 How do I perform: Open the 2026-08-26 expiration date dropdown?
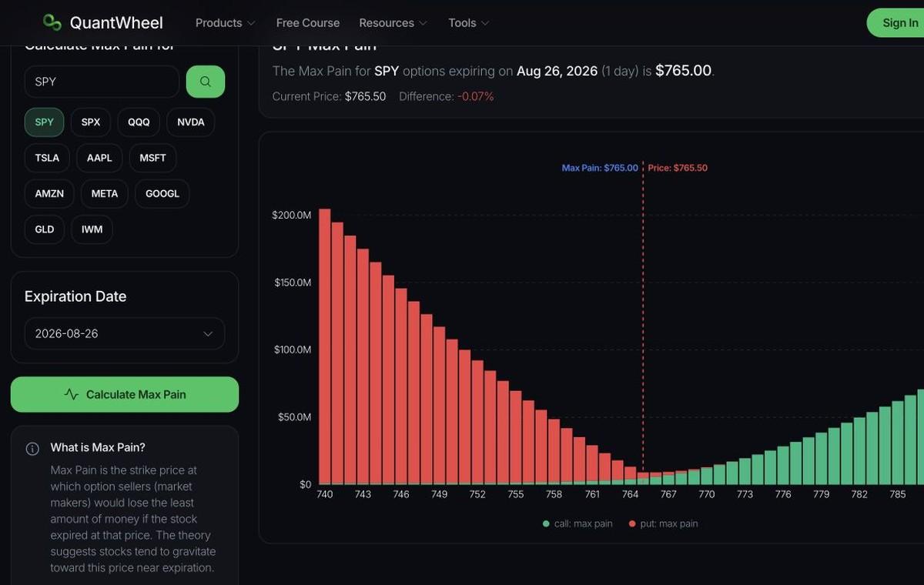click(x=125, y=334)
